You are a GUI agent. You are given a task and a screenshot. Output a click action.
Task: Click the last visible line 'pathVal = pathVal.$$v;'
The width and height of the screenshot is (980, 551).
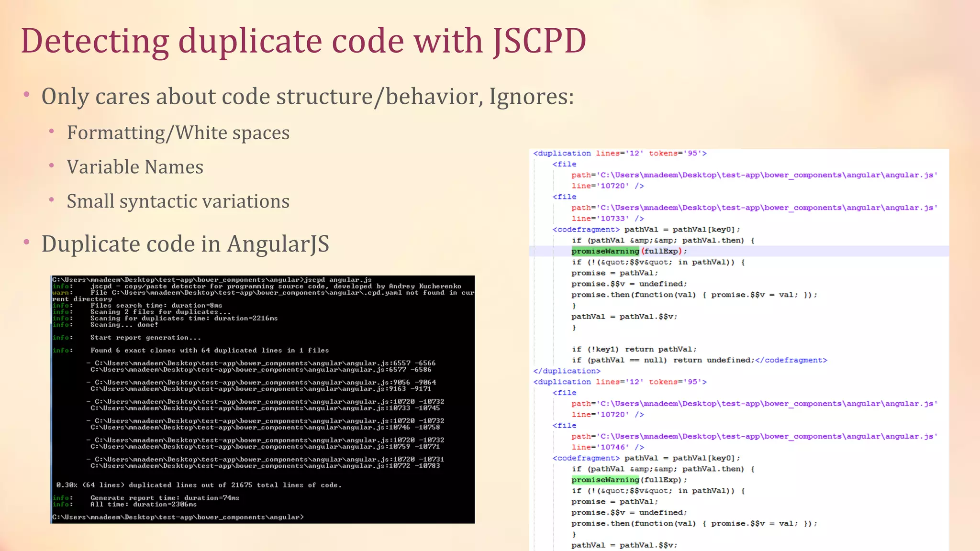[624, 545]
